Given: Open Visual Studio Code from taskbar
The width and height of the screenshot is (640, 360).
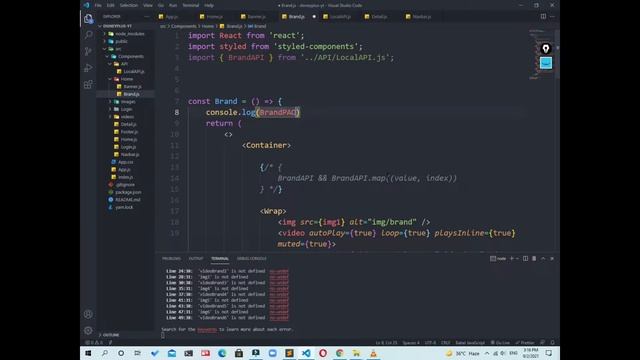Looking at the screenshot, I should tap(306, 353).
